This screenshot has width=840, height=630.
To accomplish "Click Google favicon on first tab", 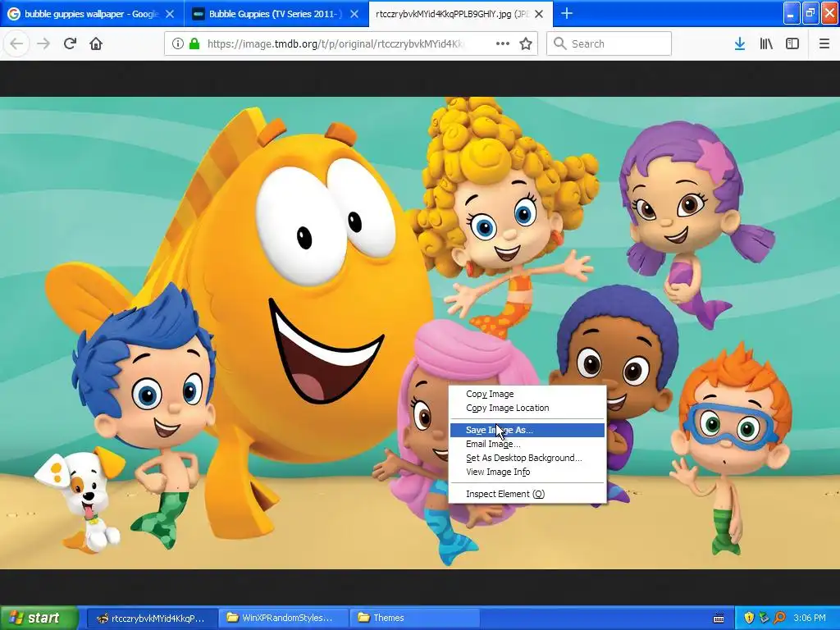I will pos(15,14).
